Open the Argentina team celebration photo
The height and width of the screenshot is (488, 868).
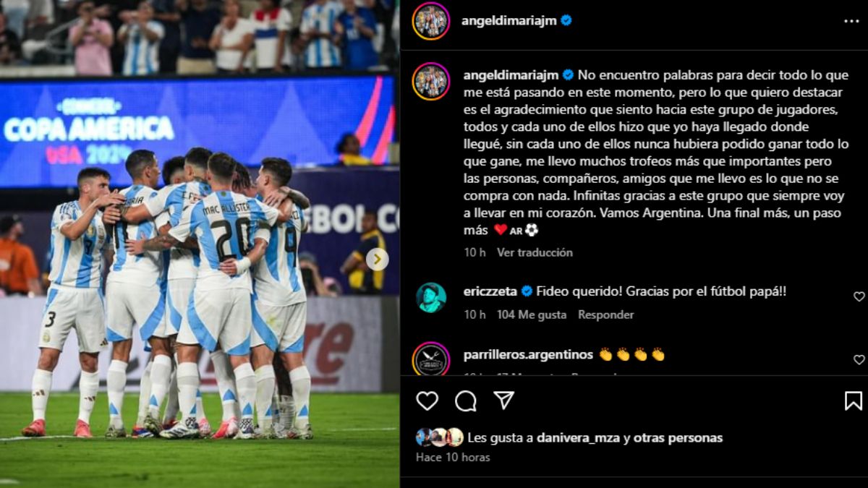coord(200,244)
